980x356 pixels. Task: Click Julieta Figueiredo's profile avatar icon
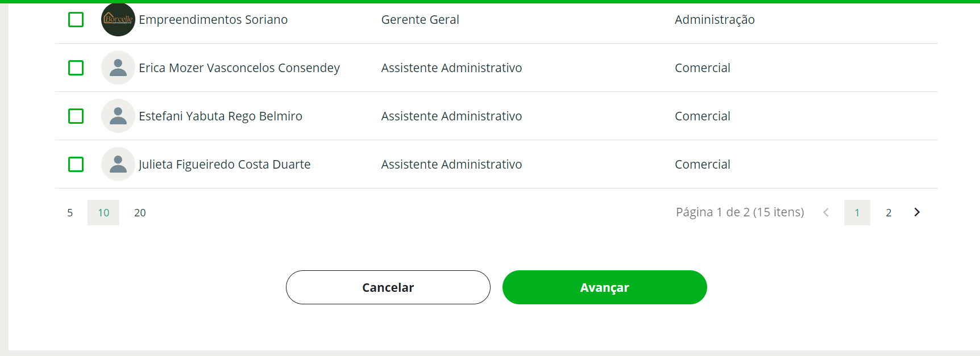[x=118, y=164]
